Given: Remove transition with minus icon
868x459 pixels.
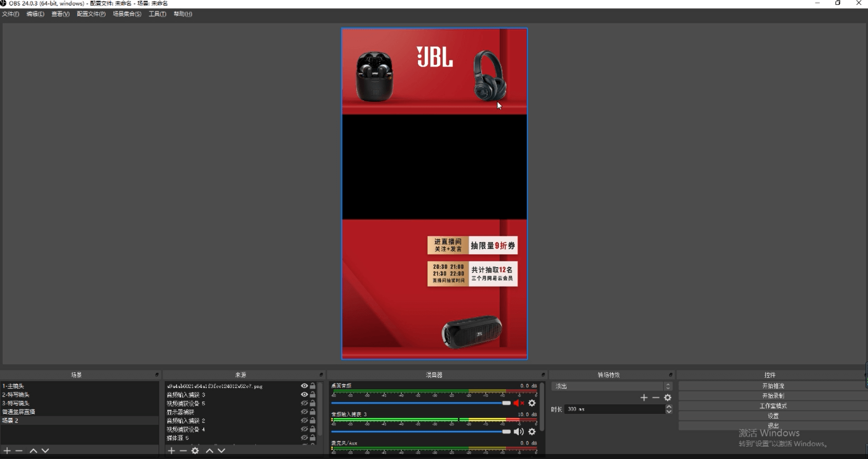Looking at the screenshot, I should tap(656, 398).
